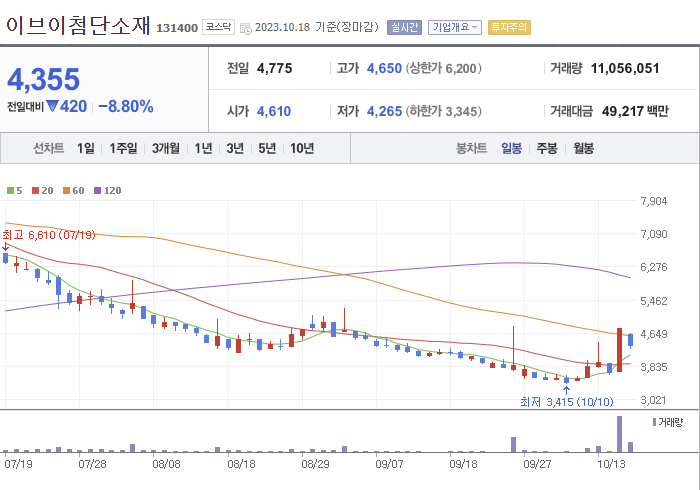Screen dimensions: 700x490
Task: Click the 고가 value 4,650
Action: tap(384, 68)
